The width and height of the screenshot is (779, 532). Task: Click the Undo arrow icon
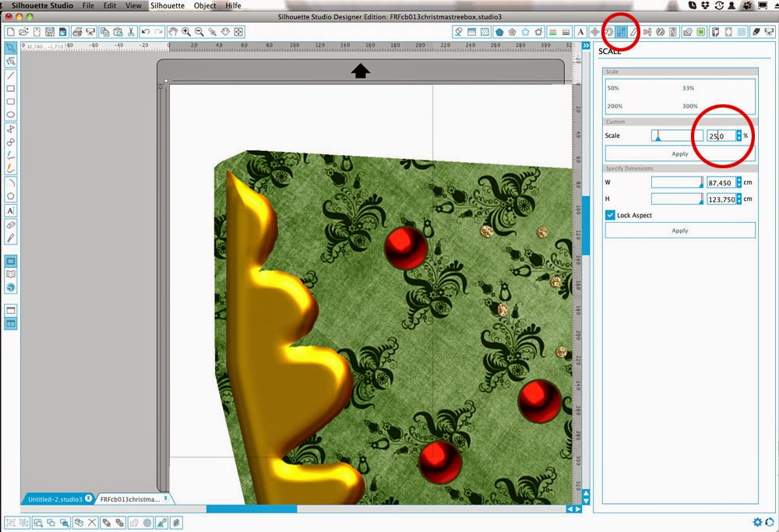click(145, 32)
